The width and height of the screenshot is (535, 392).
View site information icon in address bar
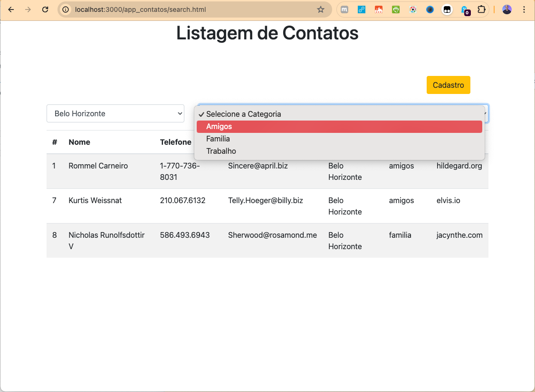66,9
